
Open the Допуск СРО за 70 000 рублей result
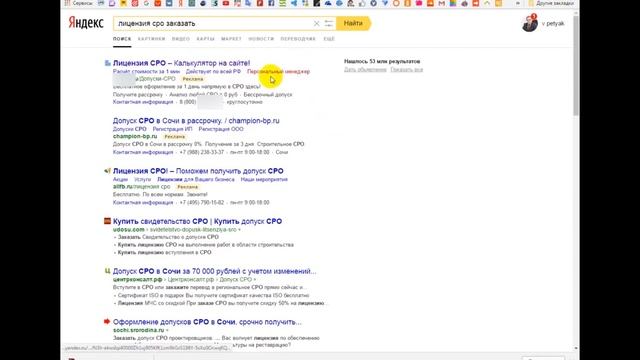pyautogui.click(x=214, y=271)
